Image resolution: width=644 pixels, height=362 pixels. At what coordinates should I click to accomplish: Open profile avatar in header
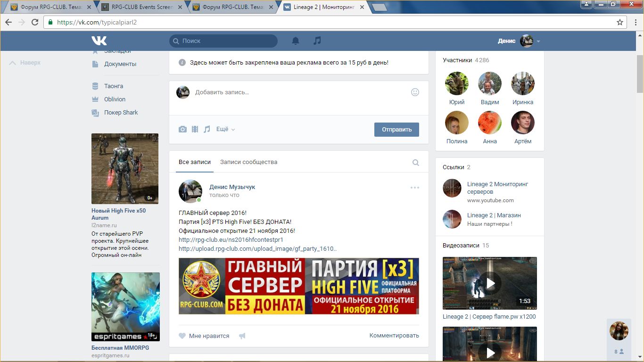click(527, 41)
